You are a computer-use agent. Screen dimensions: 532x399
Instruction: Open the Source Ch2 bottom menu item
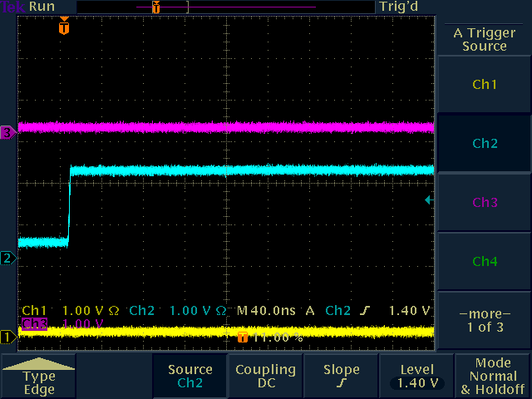[190, 376]
